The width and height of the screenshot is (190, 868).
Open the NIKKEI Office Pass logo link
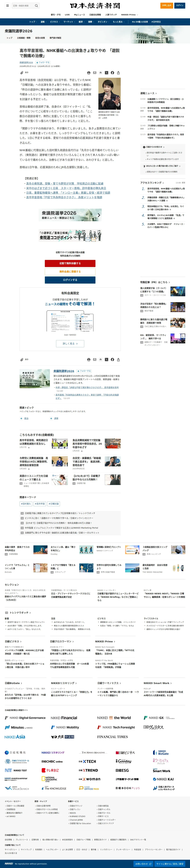pyautogui.click(x=89, y=788)
